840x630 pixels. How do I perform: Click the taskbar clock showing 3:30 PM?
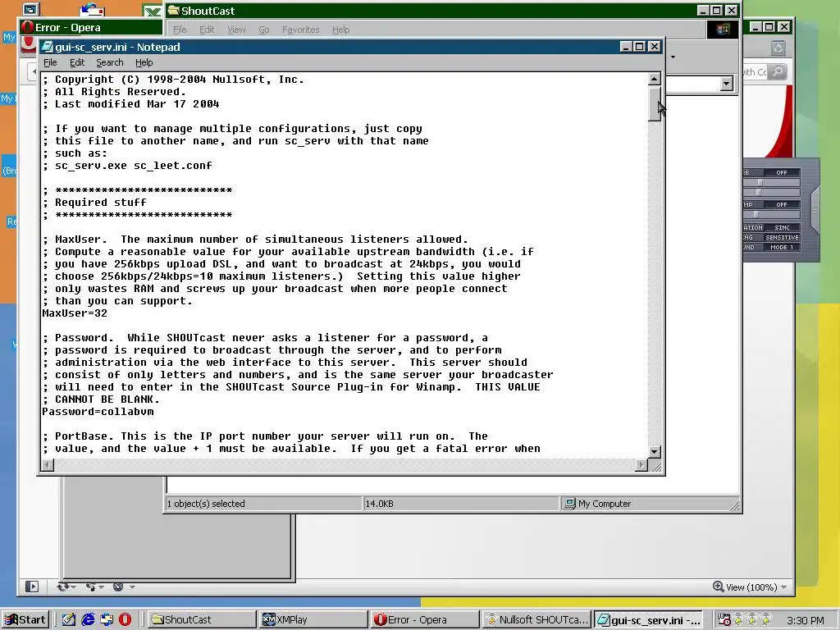(x=806, y=620)
